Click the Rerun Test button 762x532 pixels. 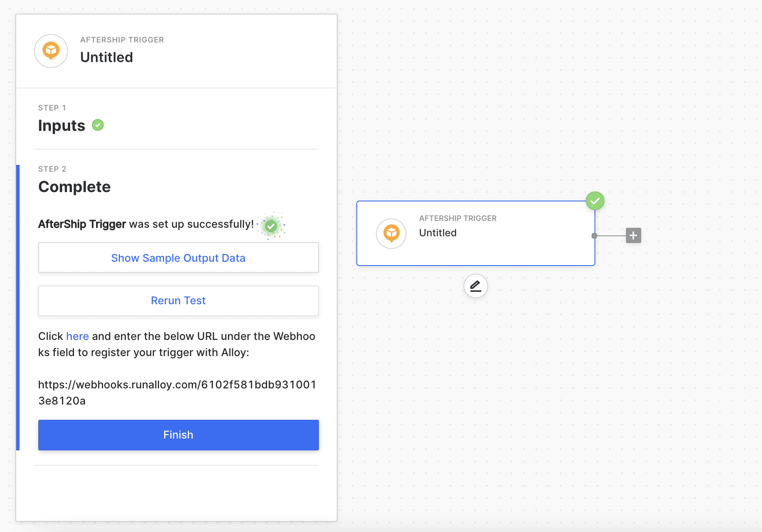click(x=179, y=300)
